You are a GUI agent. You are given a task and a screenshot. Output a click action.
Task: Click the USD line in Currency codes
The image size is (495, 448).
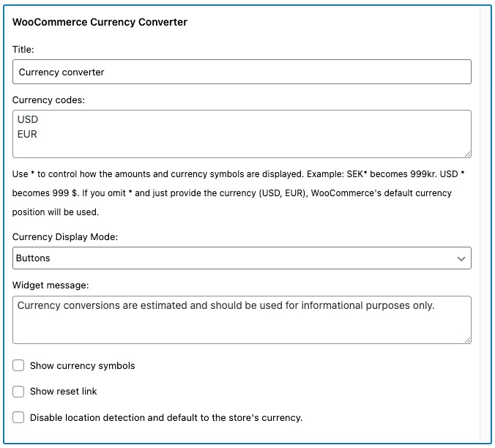28,120
